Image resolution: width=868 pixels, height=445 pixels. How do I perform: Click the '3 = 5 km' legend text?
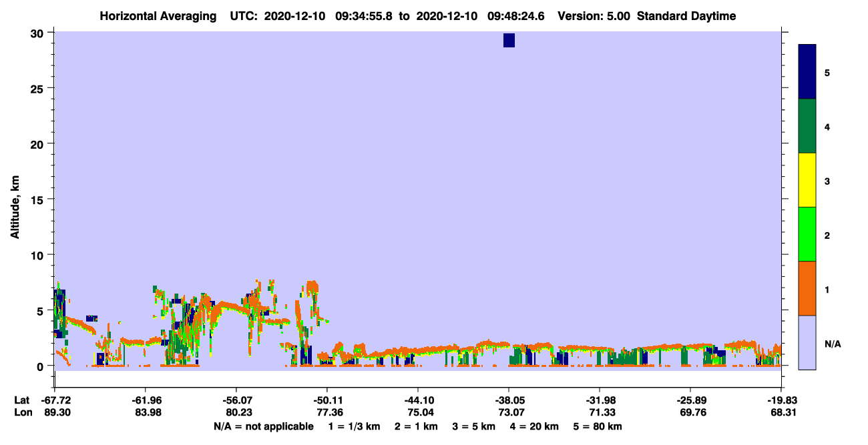tap(473, 426)
